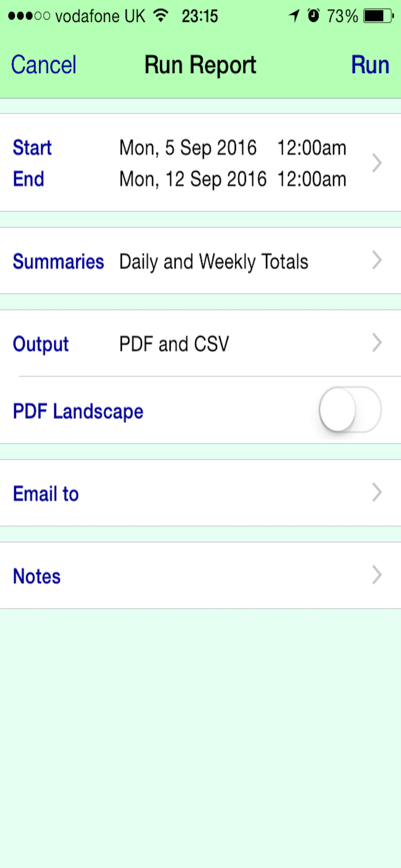This screenshot has height=868, width=401.
Task: Select the Output row label
Action: point(41,344)
